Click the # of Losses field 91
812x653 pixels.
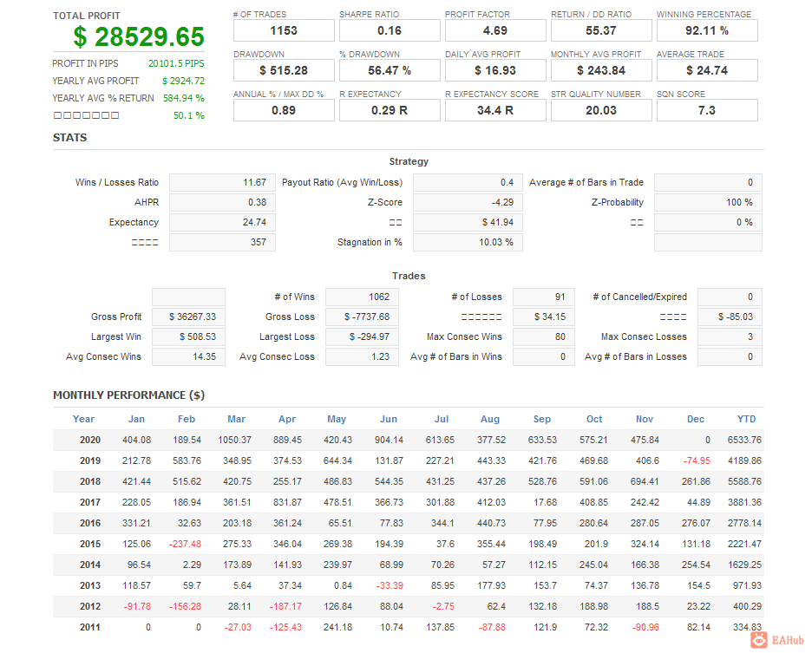point(544,297)
